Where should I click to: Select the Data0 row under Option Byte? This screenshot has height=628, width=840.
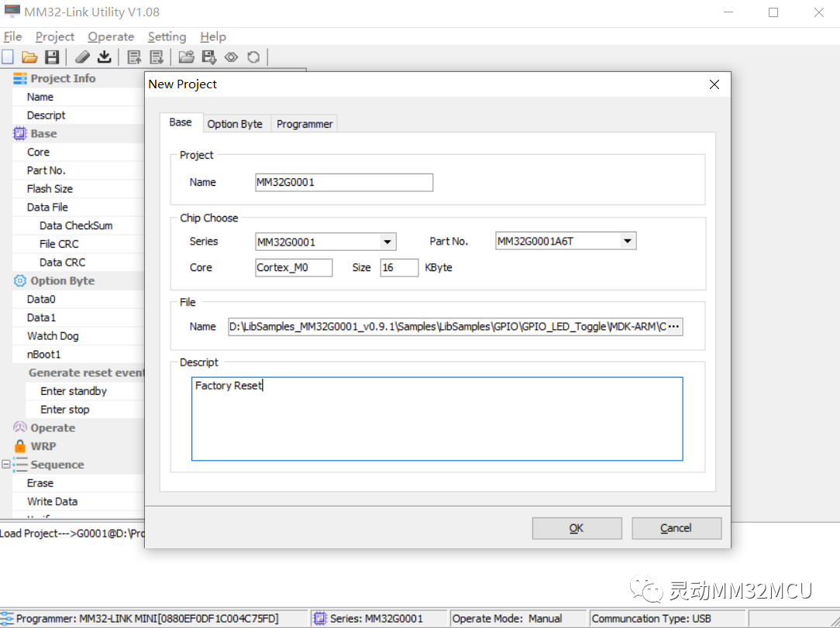coord(79,299)
